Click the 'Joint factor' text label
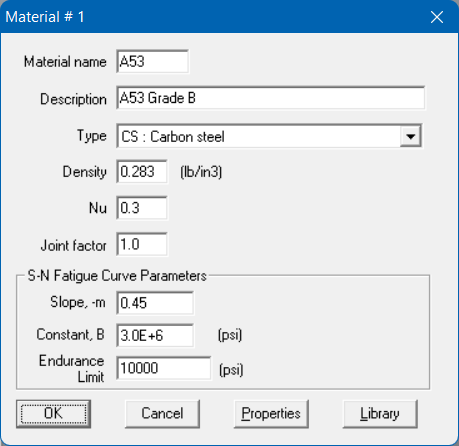Viewport: 459px width, 446px height. pyautogui.click(x=74, y=246)
